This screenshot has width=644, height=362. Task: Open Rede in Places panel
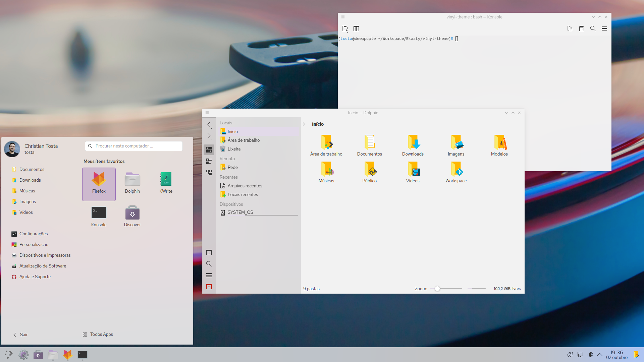pyautogui.click(x=258, y=168)
